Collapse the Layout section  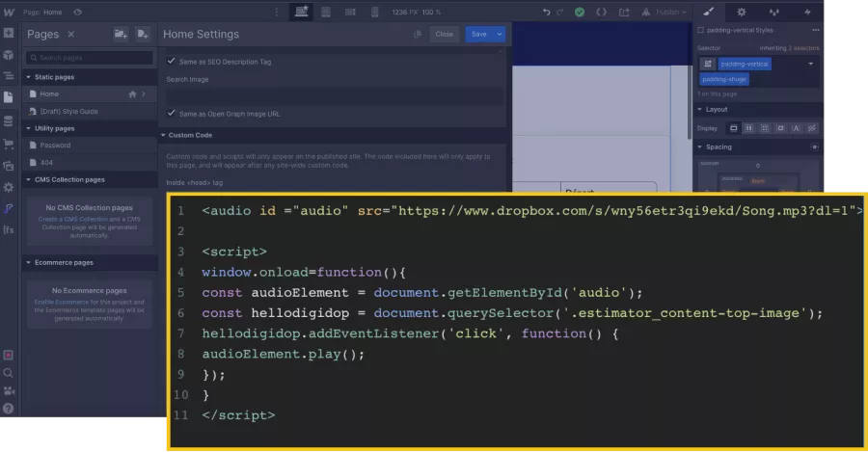(x=700, y=110)
